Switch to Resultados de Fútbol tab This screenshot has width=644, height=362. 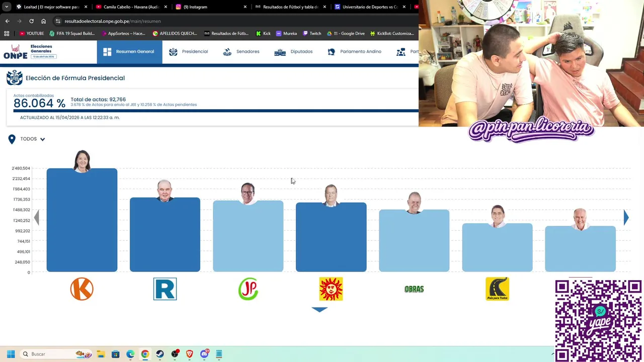290,7
